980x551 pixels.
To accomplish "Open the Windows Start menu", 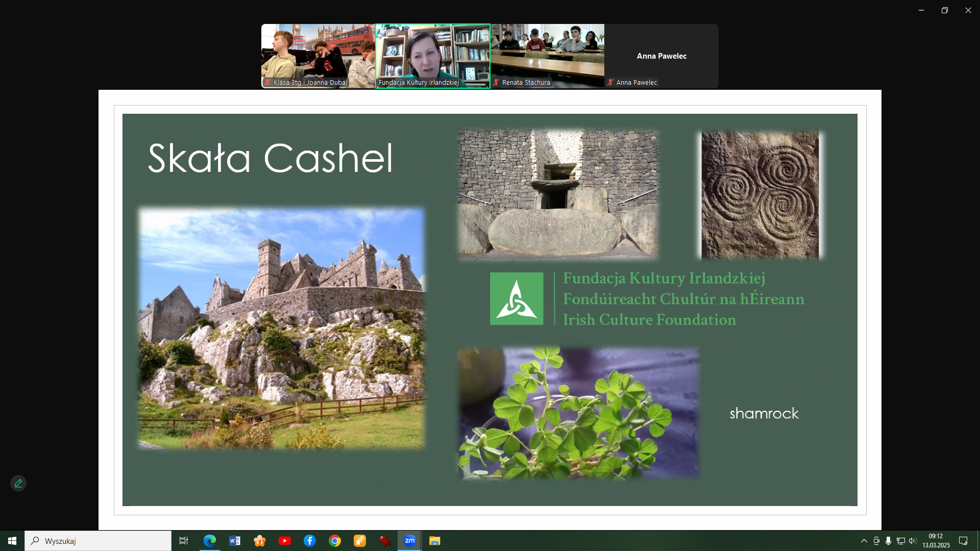I will pyautogui.click(x=12, y=541).
